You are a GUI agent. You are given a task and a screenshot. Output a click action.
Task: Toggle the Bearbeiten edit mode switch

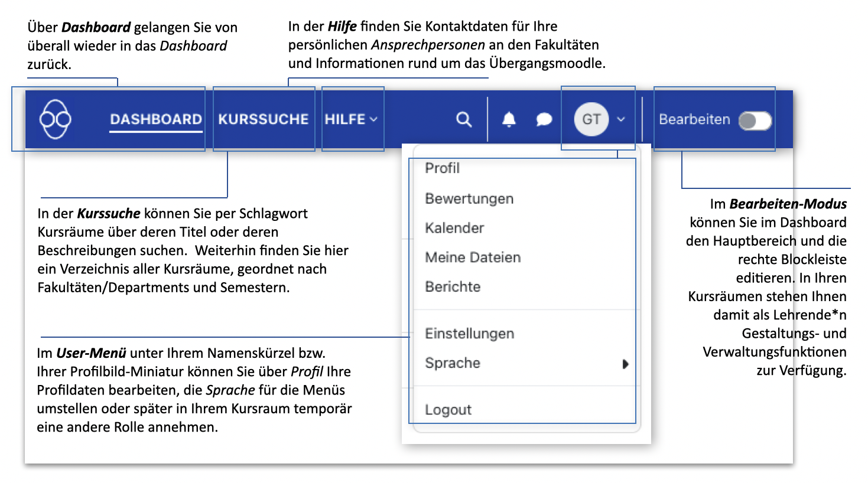click(x=755, y=120)
